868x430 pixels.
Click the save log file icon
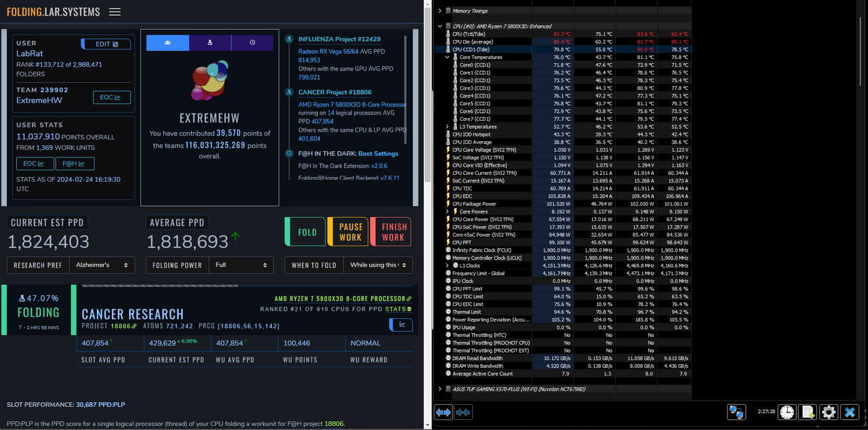pos(808,412)
